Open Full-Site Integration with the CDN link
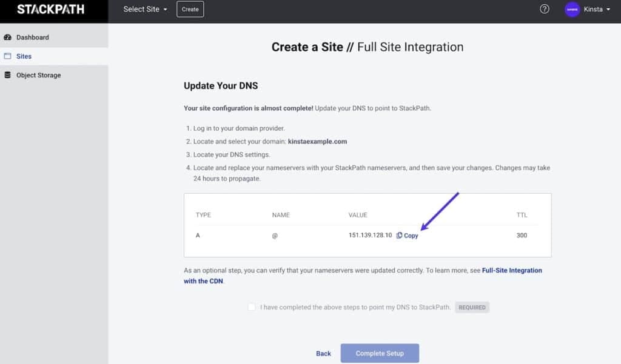Viewport: 621px width, 364px height. click(512, 271)
